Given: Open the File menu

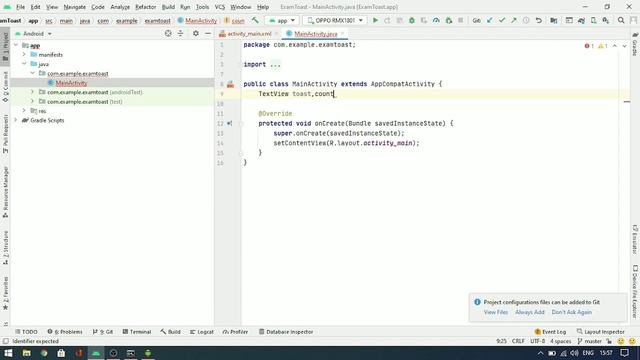Looking at the screenshot, I should [20, 7].
